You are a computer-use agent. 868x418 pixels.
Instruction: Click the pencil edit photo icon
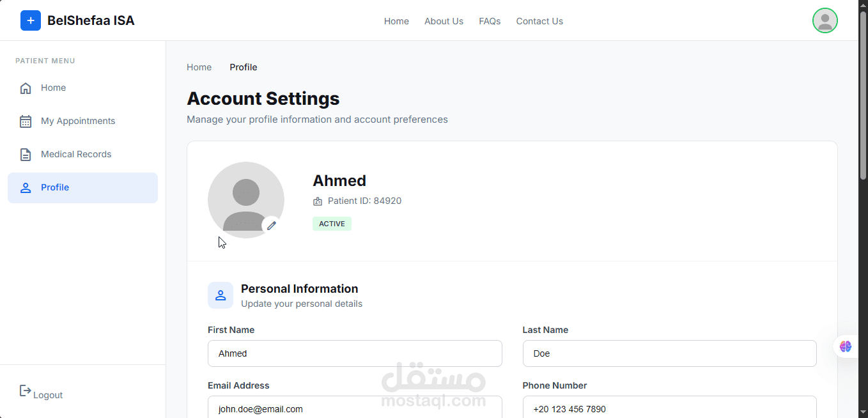coord(272,225)
